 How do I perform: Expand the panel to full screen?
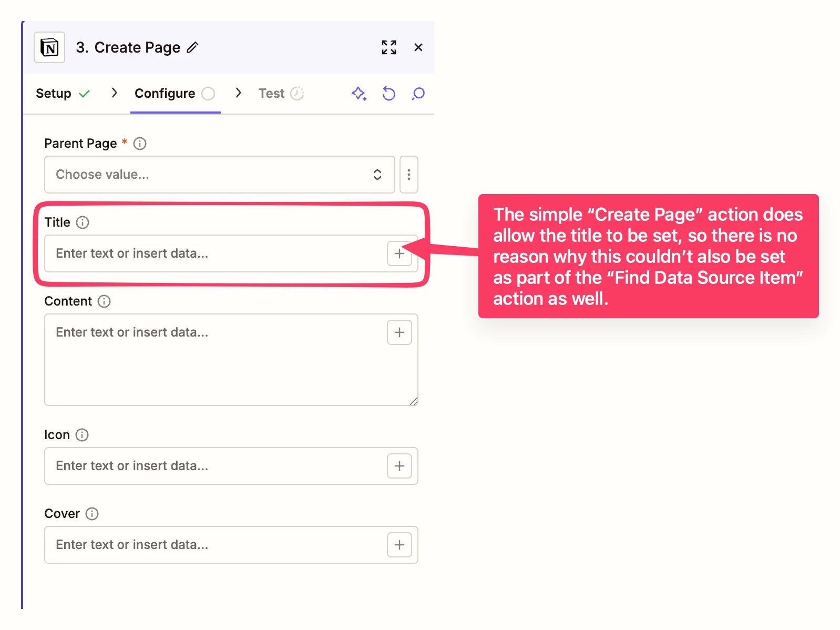point(389,47)
